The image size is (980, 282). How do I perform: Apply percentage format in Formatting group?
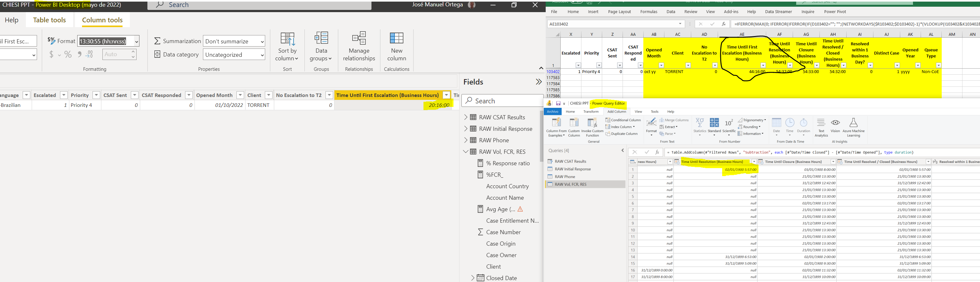pos(68,55)
